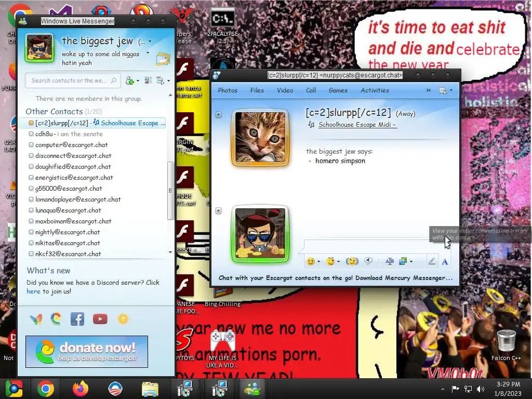This screenshot has height=399, width=532.
Task: Click the donate now banner
Action: (x=87, y=352)
